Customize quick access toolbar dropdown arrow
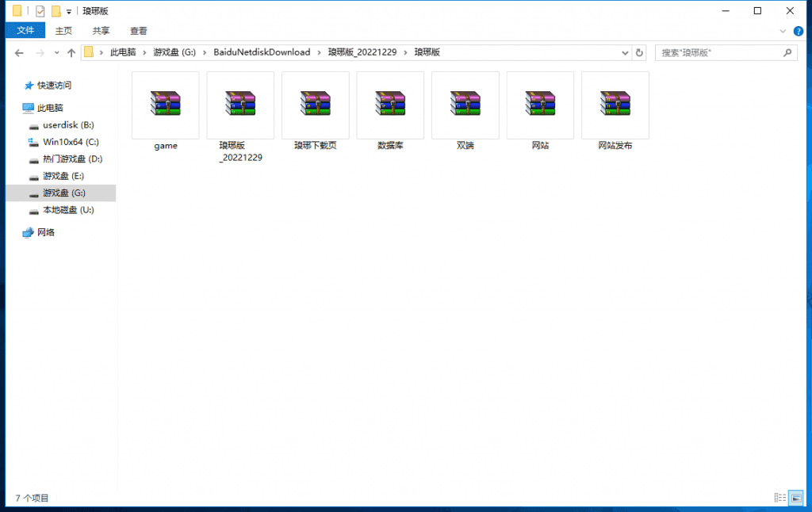 [x=69, y=11]
